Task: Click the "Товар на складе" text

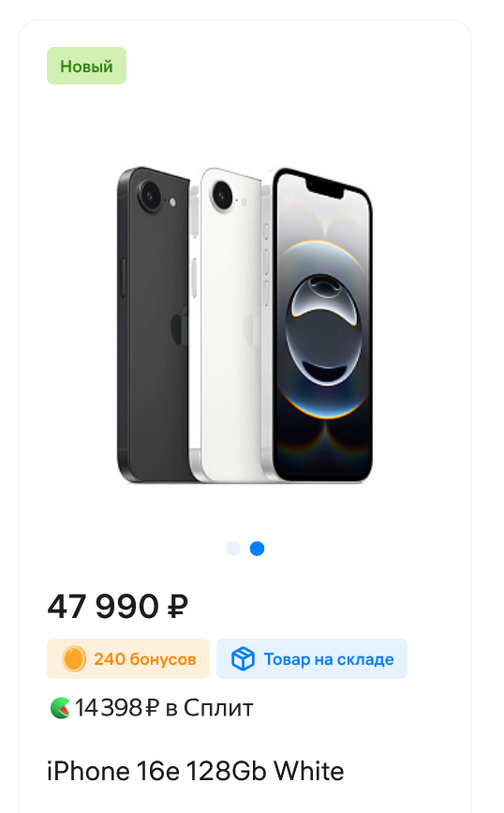Action: coord(329,659)
